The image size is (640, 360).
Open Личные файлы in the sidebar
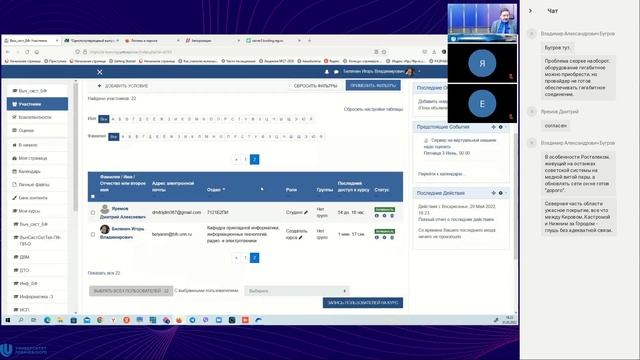point(38,184)
